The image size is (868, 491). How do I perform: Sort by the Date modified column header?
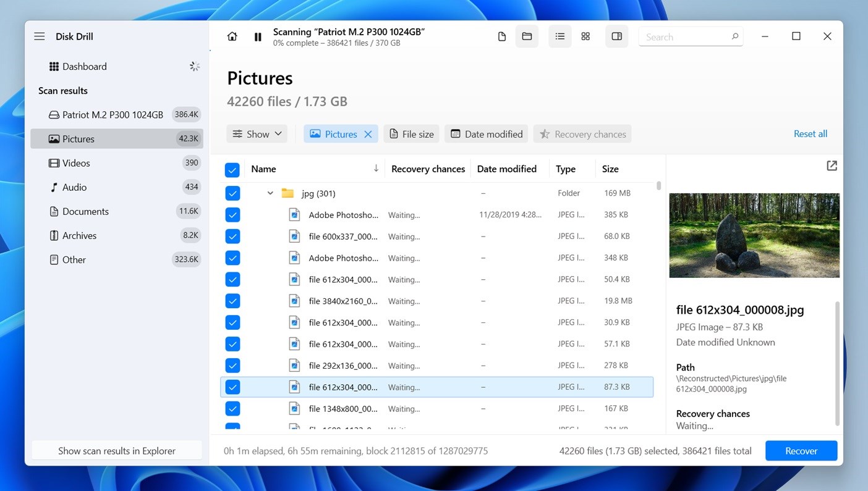(x=507, y=169)
